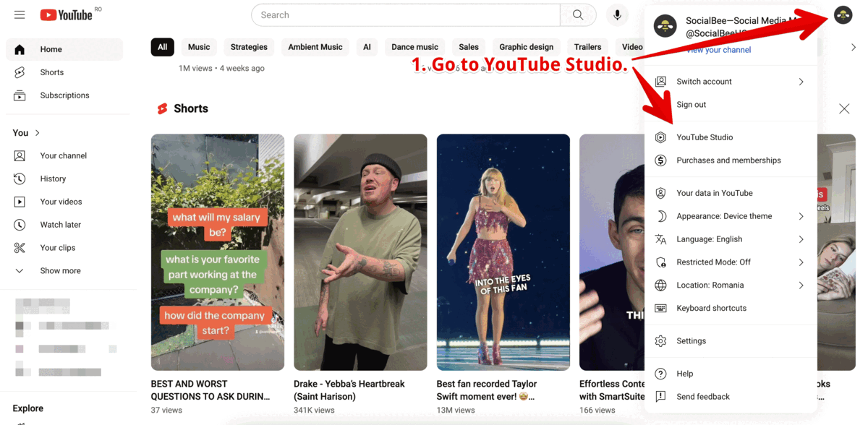Click the magnifier search button
The height and width of the screenshot is (425, 868).
pyautogui.click(x=578, y=15)
